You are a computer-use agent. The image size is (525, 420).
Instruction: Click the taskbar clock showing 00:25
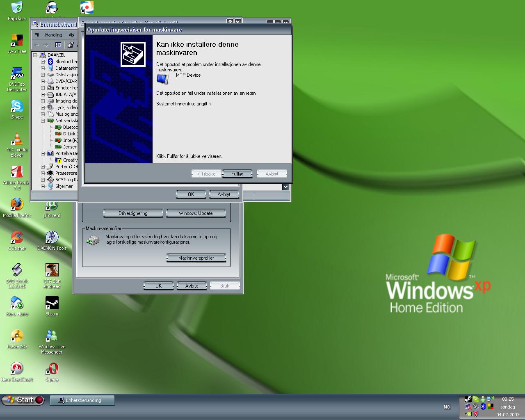(x=508, y=399)
